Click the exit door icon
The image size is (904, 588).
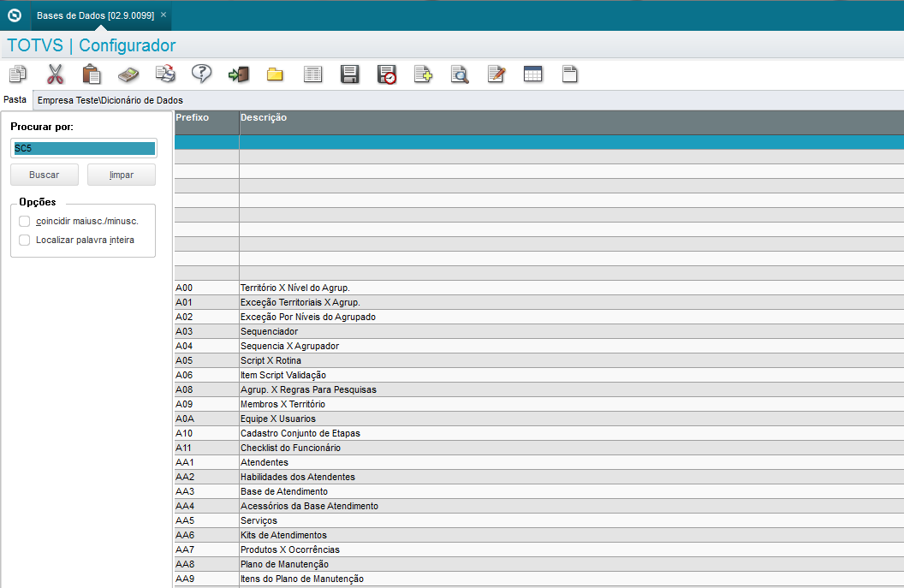point(239,74)
